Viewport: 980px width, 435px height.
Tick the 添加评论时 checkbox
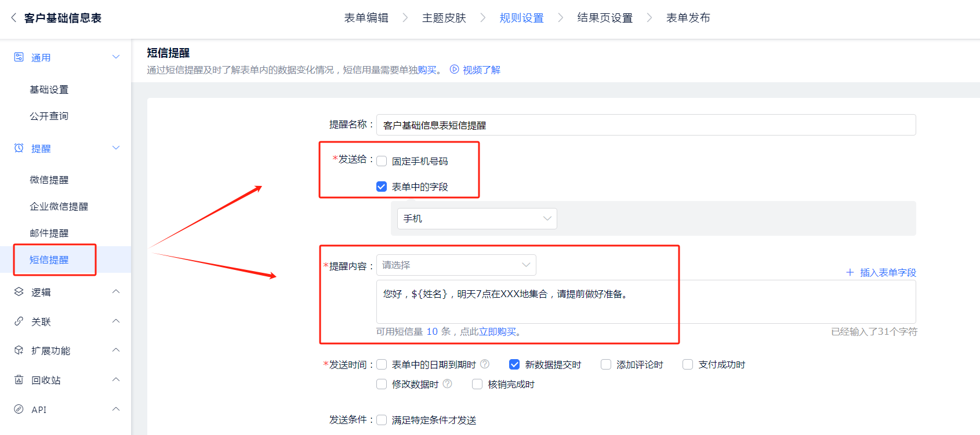606,364
